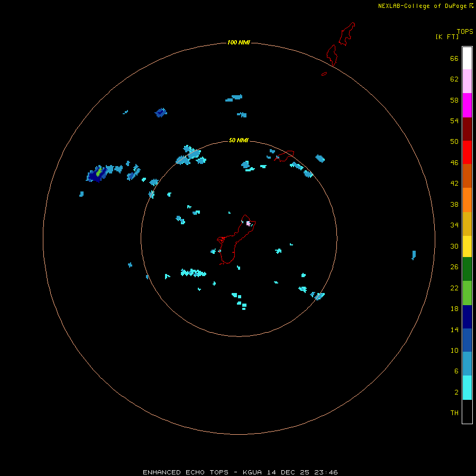The height and width of the screenshot is (476, 476).
Task: Click the NEXLAB-College of DuPage text
Action: click(x=423, y=6)
